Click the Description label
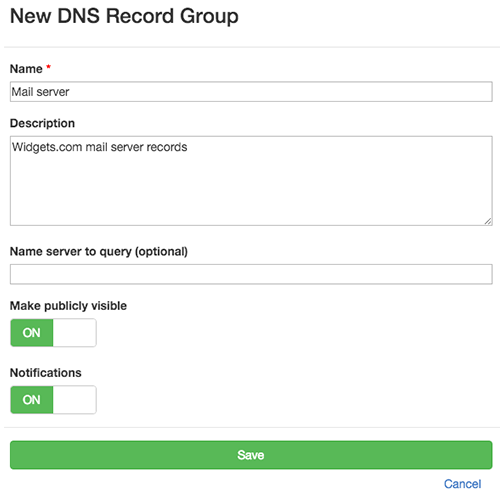 click(42, 123)
